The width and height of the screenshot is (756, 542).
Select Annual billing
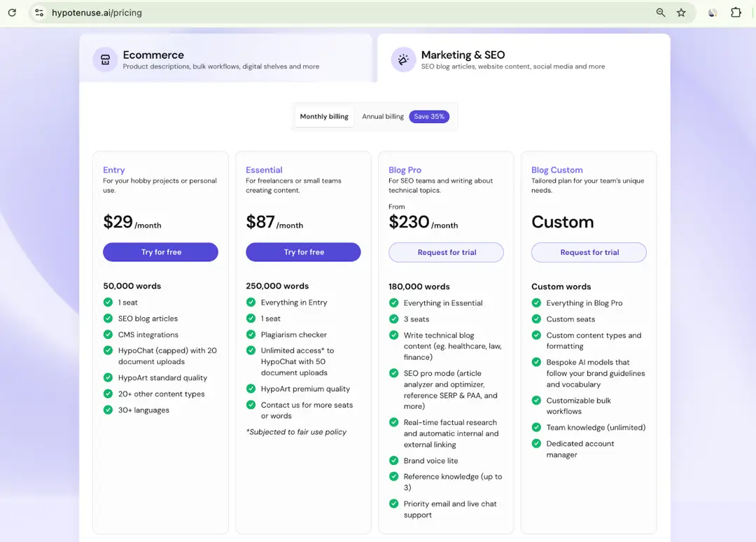point(383,117)
